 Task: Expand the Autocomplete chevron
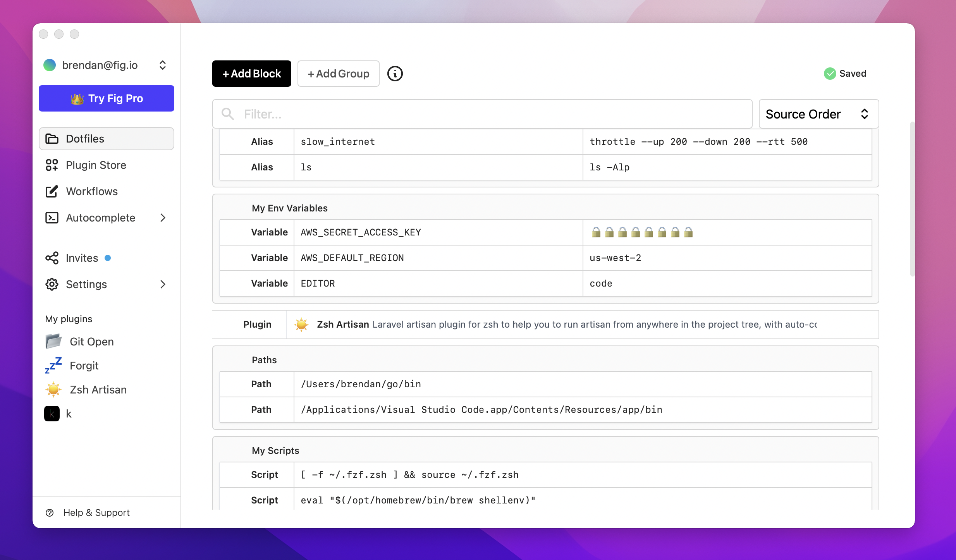coord(163,218)
